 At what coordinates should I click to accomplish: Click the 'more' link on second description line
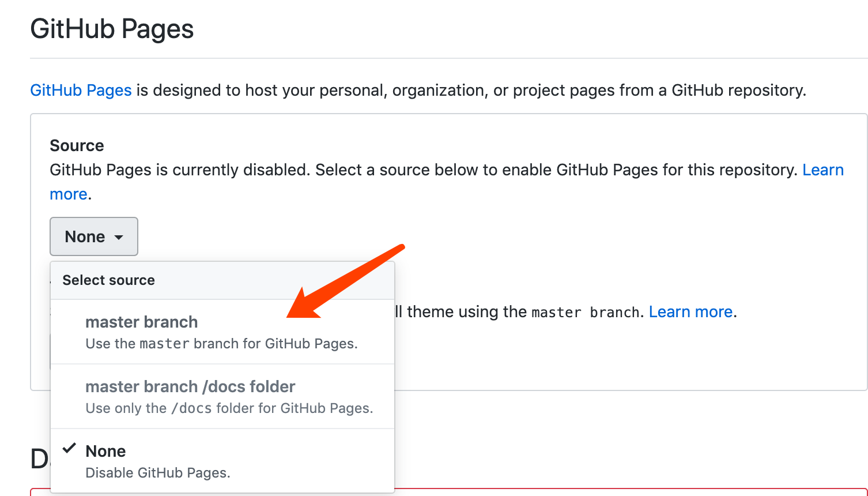pos(68,194)
